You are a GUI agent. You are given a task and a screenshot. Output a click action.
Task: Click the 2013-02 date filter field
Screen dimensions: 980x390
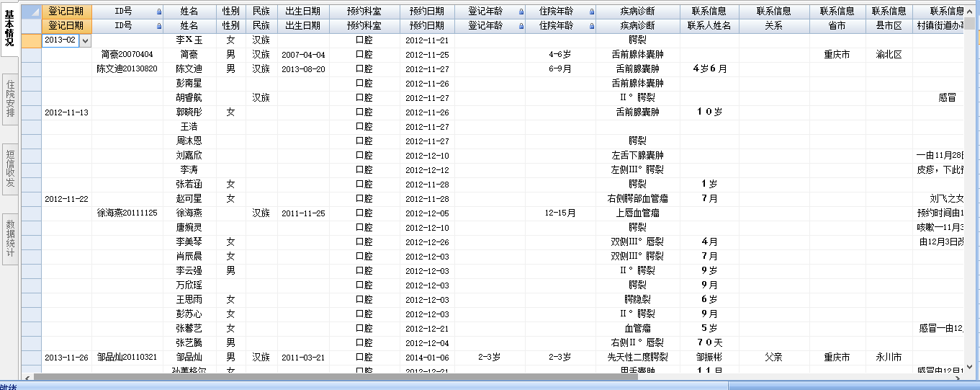(60, 40)
